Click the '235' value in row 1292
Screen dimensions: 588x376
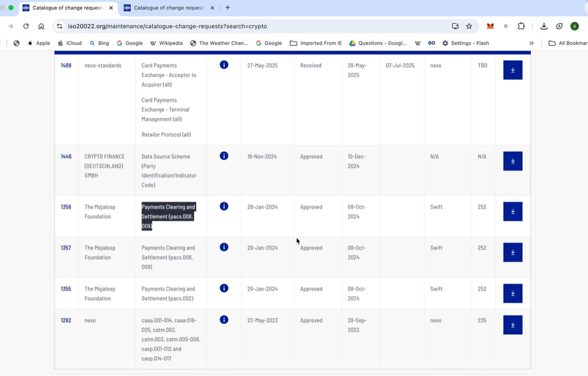(x=482, y=320)
